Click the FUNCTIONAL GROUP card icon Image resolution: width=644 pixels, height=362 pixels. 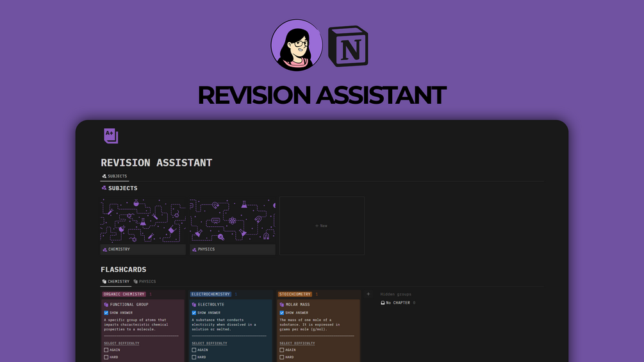(106, 304)
